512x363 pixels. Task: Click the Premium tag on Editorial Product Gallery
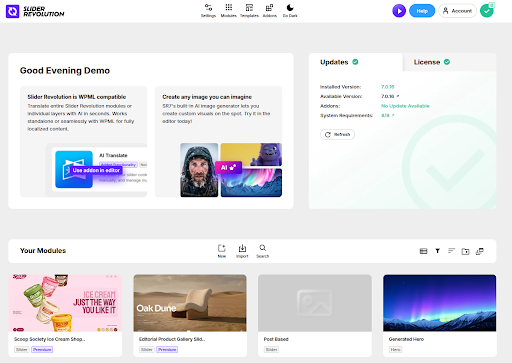coord(167,350)
